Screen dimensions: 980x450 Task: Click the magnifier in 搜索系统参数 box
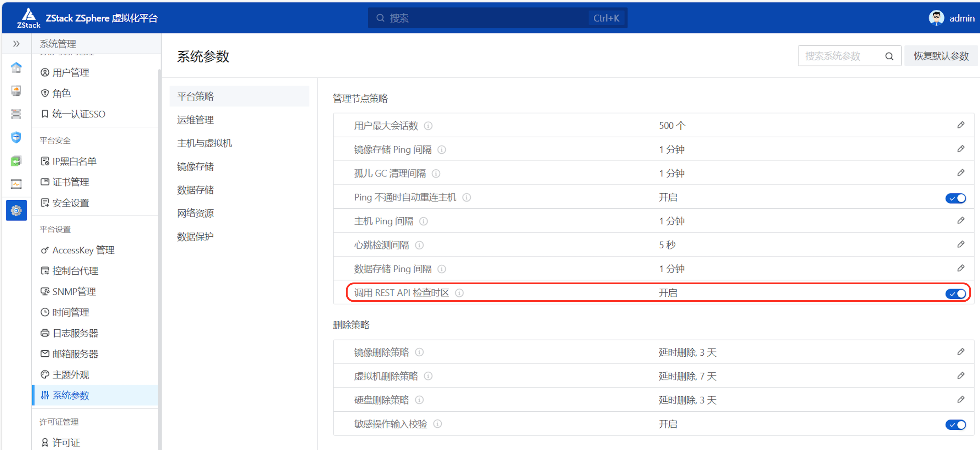(x=889, y=55)
